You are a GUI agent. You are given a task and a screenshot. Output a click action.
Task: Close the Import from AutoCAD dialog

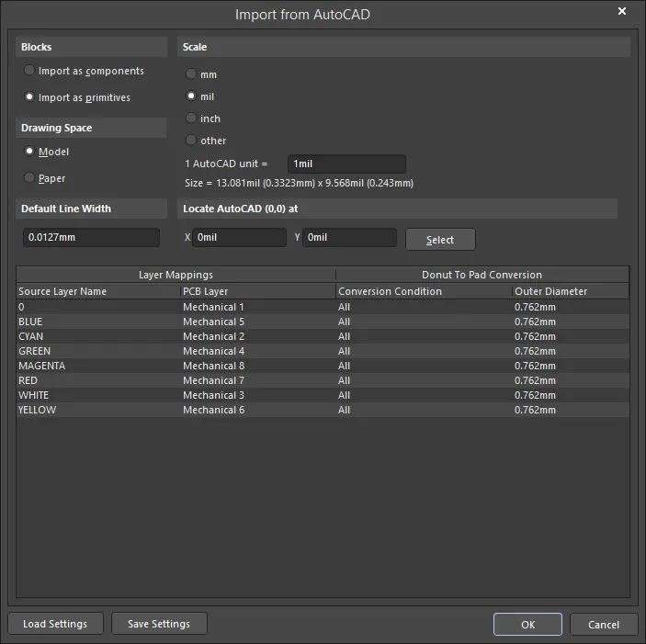622,11
